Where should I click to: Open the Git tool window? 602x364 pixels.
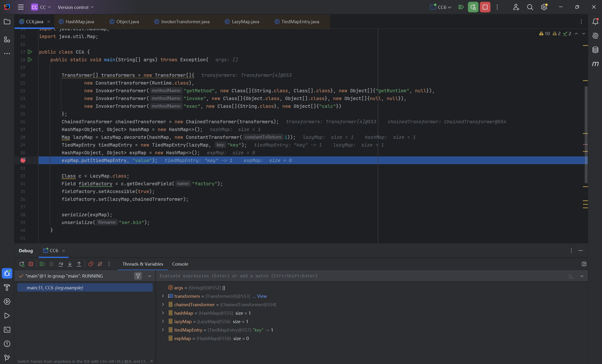click(7, 358)
